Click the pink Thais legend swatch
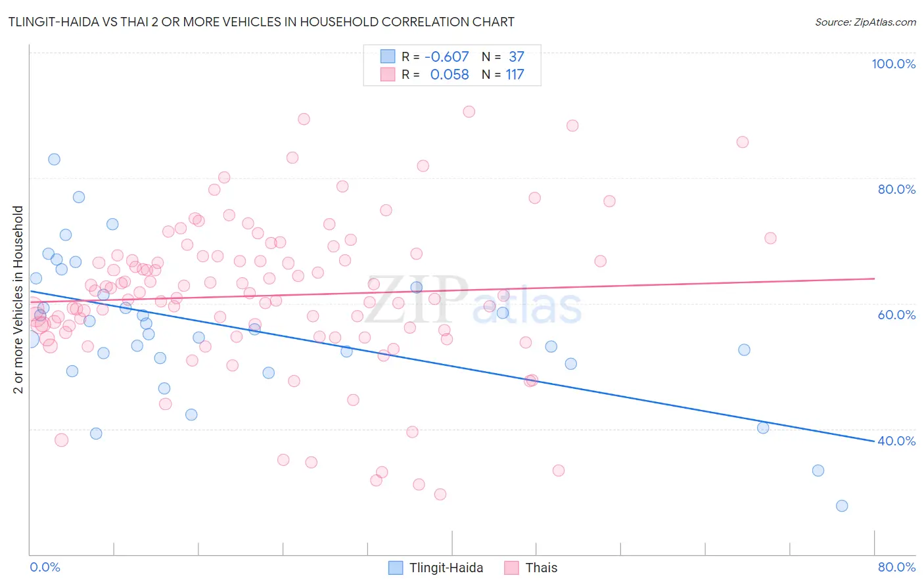This screenshot has width=924, height=586. 511,568
